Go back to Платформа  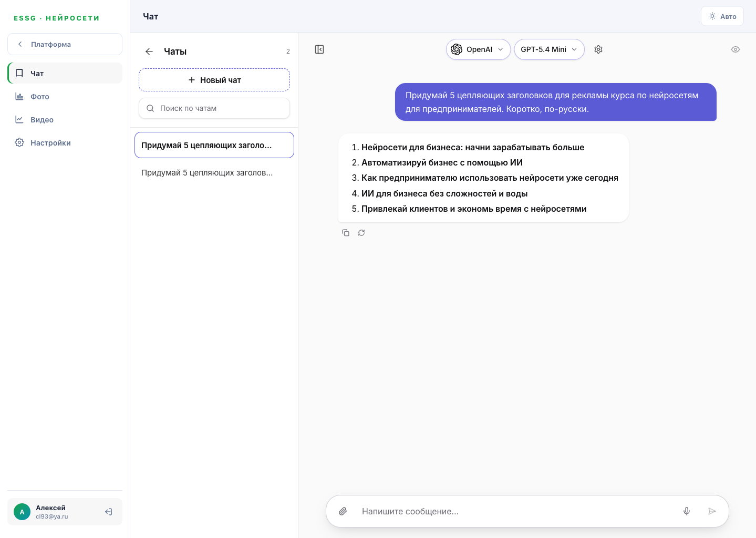pos(65,44)
